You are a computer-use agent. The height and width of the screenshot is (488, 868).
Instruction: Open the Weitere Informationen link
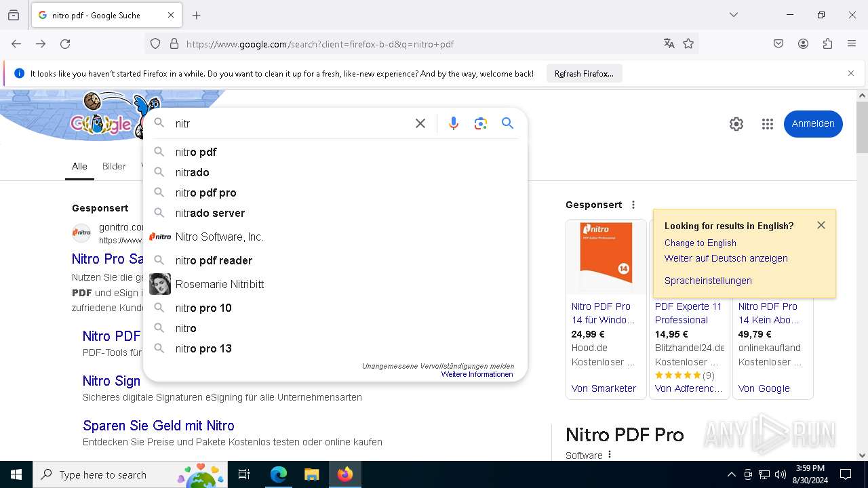(x=477, y=374)
